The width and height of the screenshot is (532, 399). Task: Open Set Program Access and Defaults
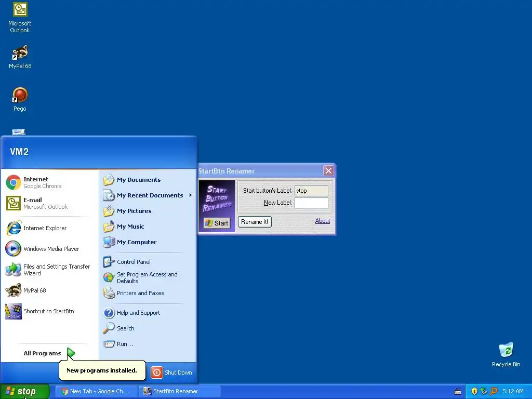pyautogui.click(x=148, y=277)
